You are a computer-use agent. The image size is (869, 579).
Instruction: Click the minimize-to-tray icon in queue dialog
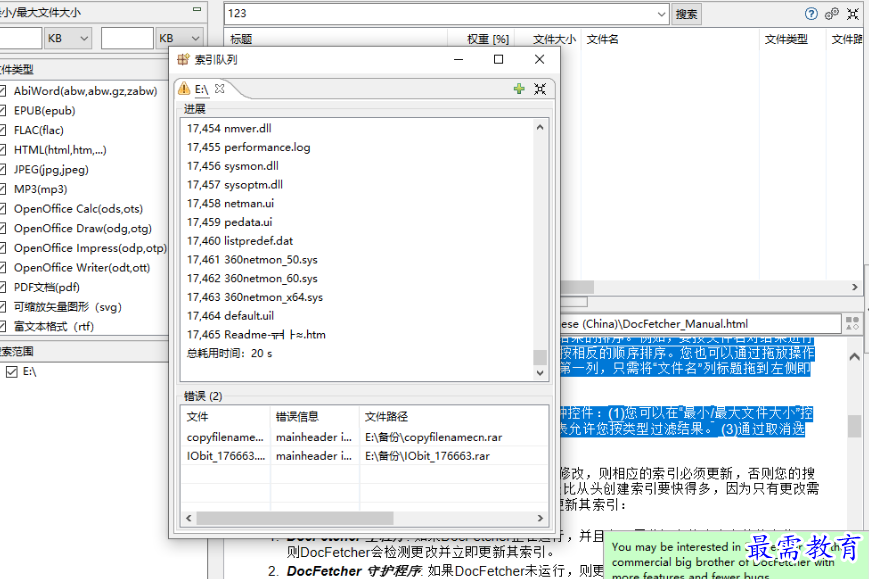540,89
